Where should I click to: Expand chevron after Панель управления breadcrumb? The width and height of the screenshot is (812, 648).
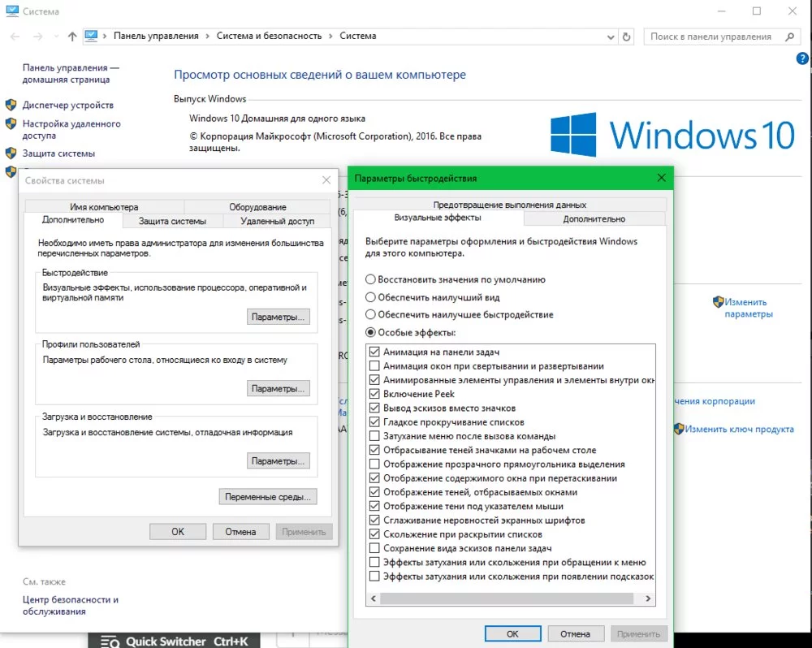click(x=208, y=37)
